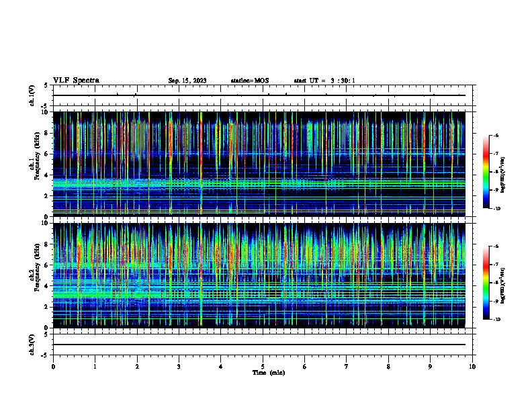532x411 pixels.
Task: Click time axis tick label "10"
Action: (472, 367)
